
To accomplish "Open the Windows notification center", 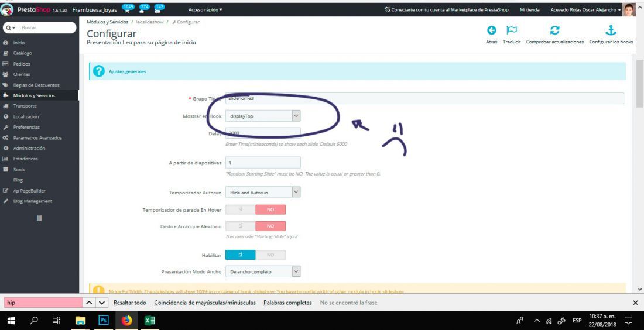I will 628,320.
